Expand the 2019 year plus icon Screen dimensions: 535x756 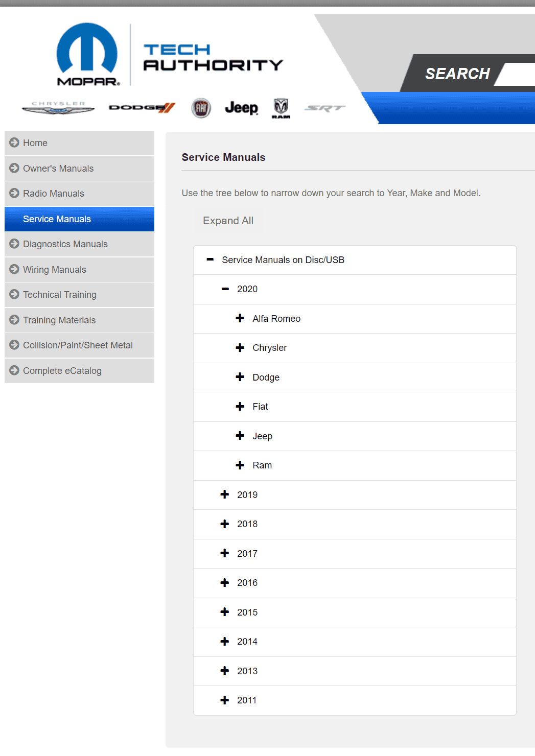click(x=225, y=494)
